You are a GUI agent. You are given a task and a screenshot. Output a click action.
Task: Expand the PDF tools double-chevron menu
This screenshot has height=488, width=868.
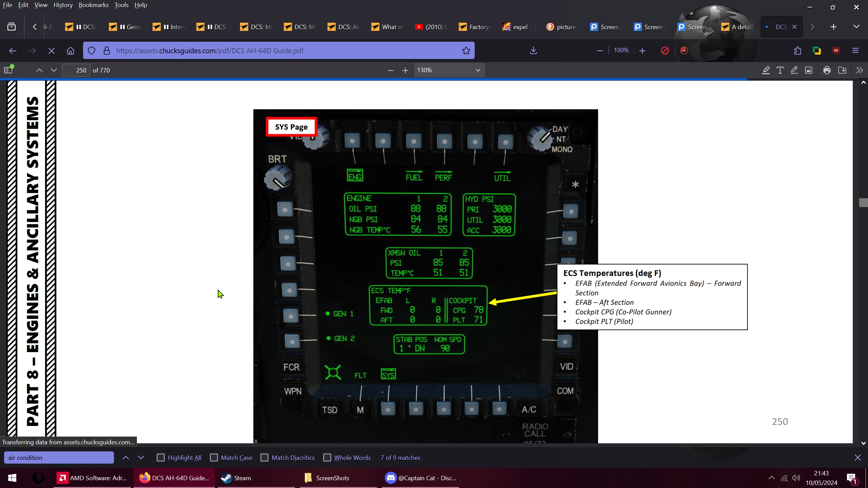(x=859, y=70)
